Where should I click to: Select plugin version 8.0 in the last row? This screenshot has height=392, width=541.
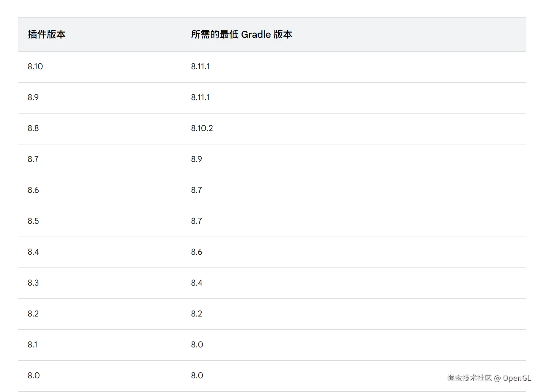point(34,376)
